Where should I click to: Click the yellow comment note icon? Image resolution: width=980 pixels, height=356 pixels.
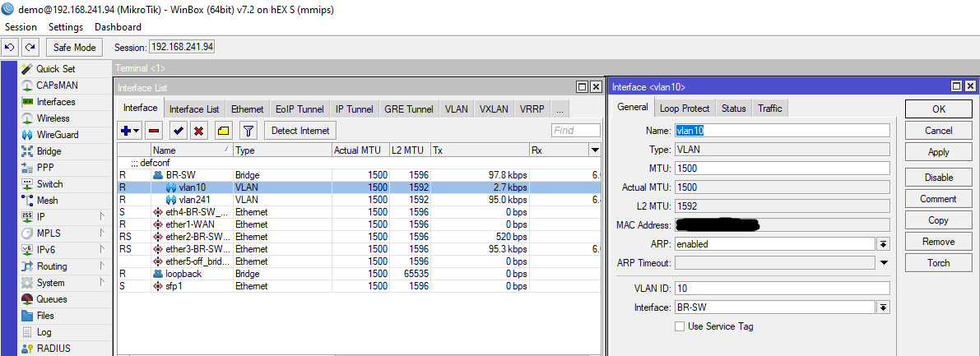coord(223,131)
